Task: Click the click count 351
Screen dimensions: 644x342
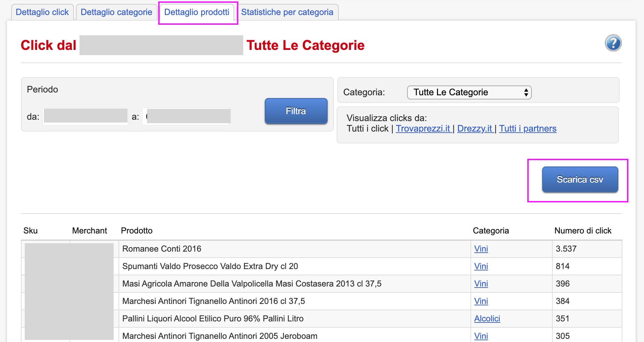Action: [x=562, y=319]
